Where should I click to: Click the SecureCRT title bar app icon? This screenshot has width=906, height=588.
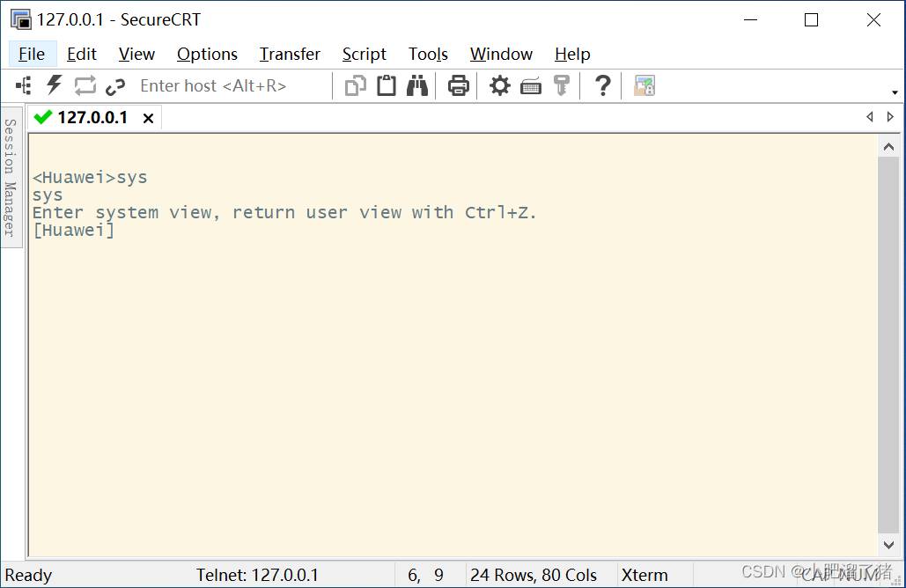(21, 19)
